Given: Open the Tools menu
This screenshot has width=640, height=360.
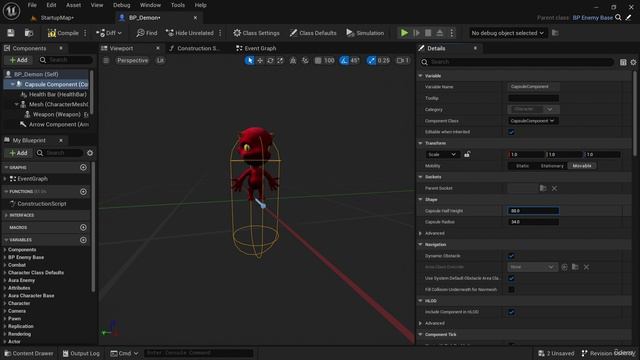Looking at the screenshot, I should click(178, 5).
